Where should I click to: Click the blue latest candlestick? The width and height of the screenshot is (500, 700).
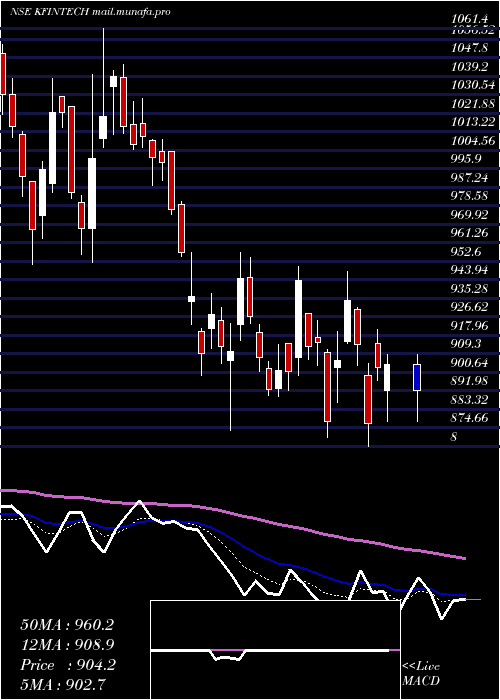pos(417,378)
